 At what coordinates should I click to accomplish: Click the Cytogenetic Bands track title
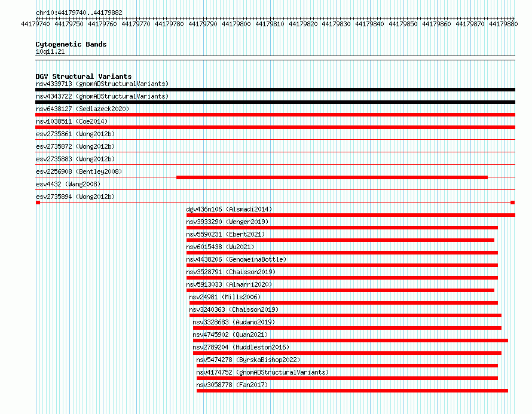[71, 44]
